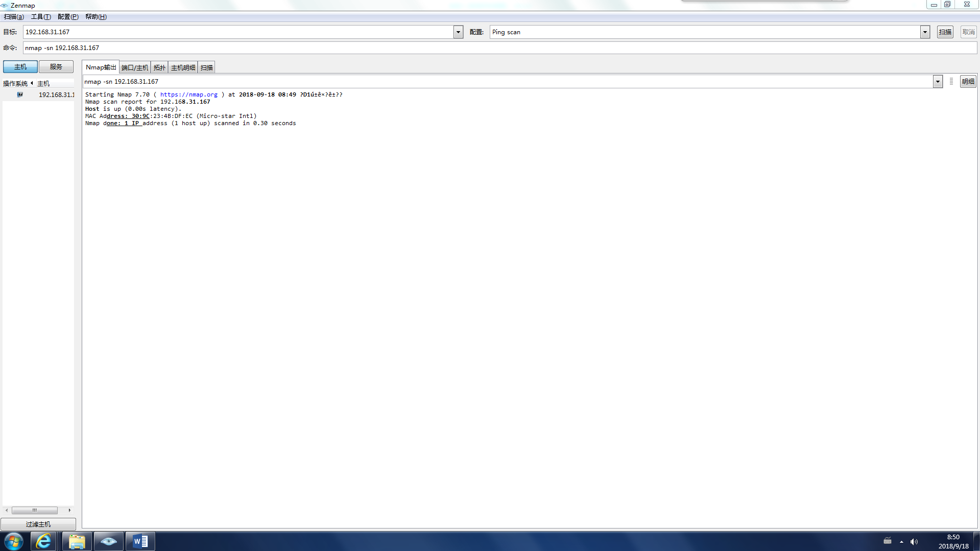The image size is (980, 551).
Task: Open Microsoft Word from taskbar
Action: coord(140,541)
